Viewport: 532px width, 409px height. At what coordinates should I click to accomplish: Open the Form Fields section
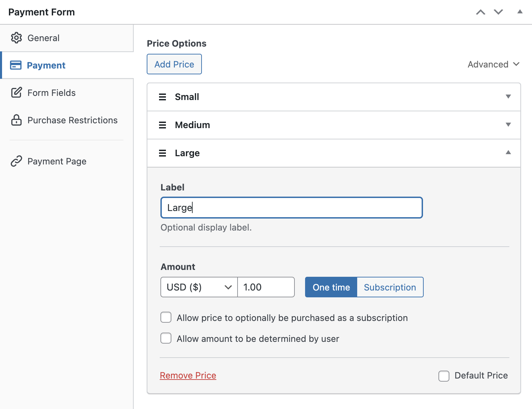[x=51, y=92]
